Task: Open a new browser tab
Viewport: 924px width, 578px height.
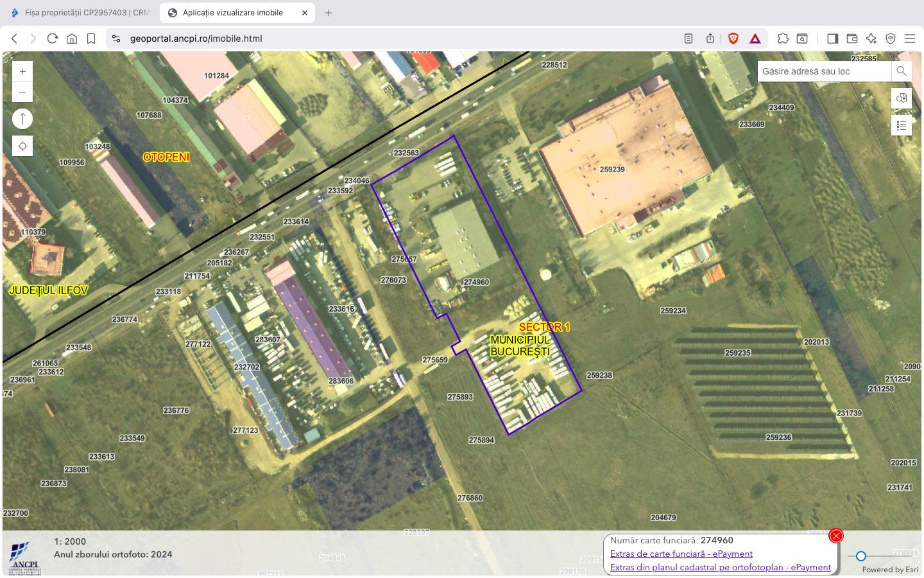Action: pyautogui.click(x=329, y=13)
